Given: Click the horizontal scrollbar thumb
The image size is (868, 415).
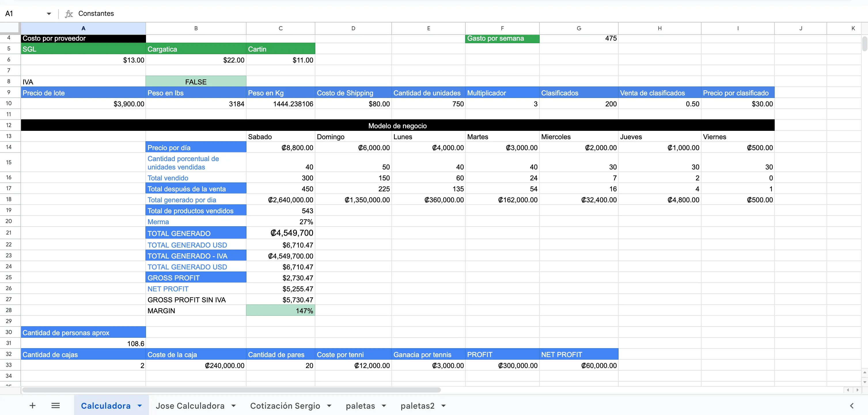Looking at the screenshot, I should pyautogui.click(x=231, y=390).
